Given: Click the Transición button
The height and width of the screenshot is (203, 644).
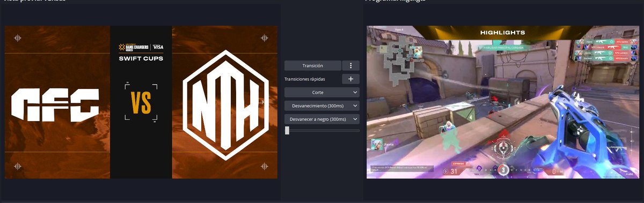Looking at the screenshot, I should click(313, 65).
